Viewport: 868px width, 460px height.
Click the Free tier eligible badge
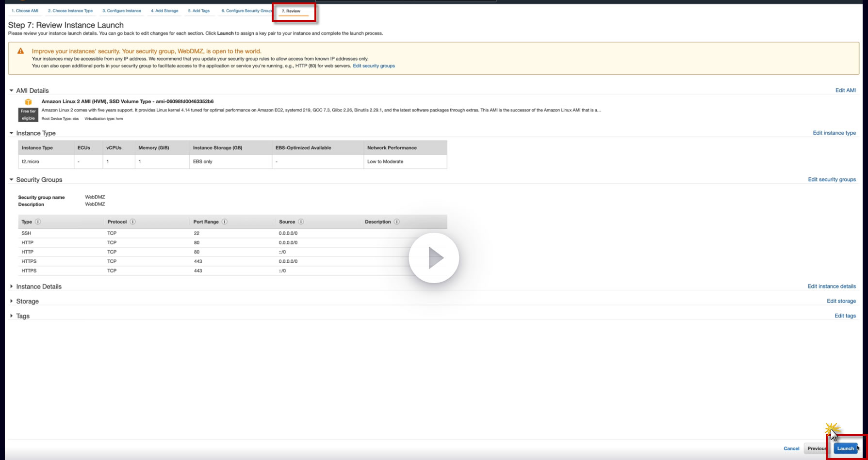click(x=28, y=115)
